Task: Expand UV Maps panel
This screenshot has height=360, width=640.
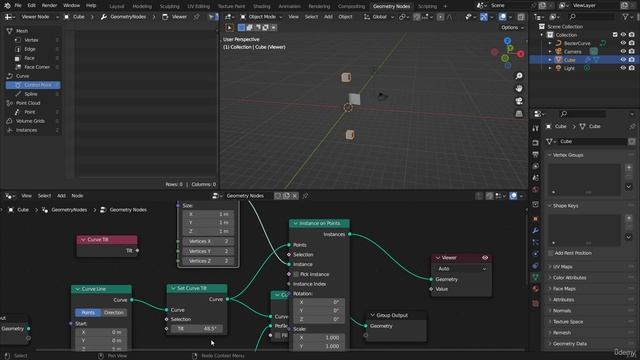Action: (562, 267)
